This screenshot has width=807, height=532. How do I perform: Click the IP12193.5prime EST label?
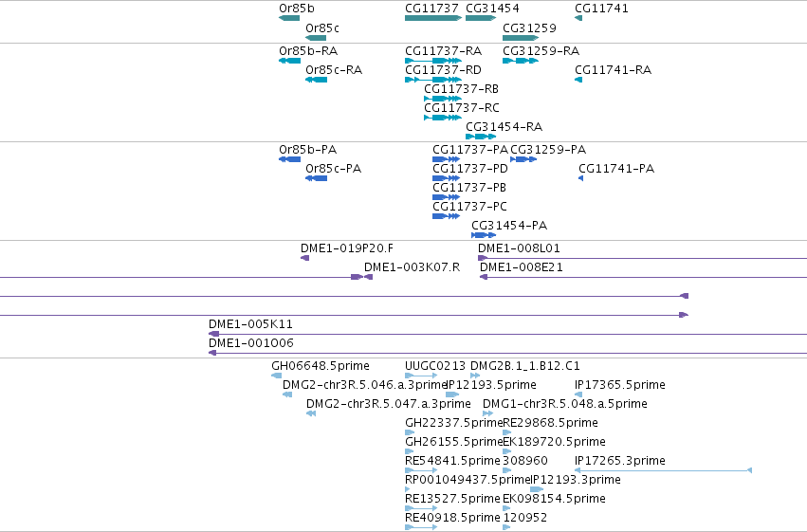point(491,385)
